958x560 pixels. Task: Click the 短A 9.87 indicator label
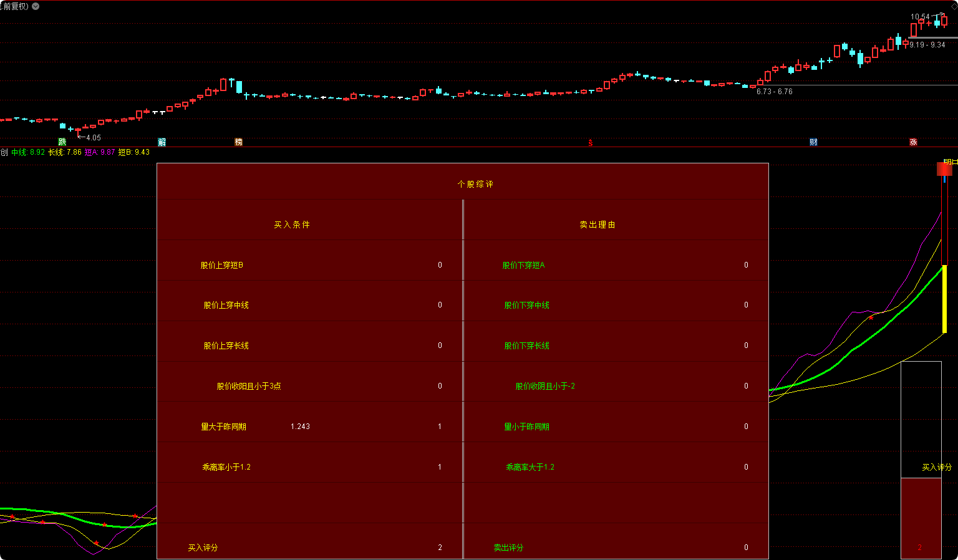pyautogui.click(x=100, y=152)
